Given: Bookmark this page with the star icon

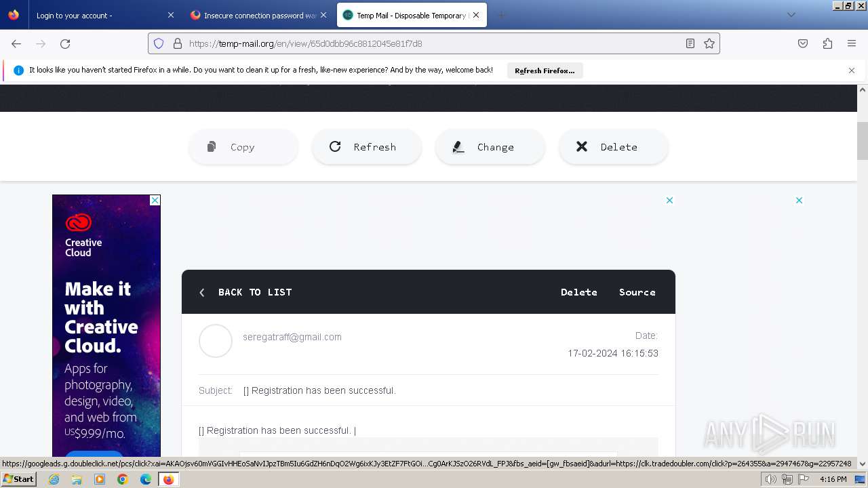Looking at the screenshot, I should (709, 43).
